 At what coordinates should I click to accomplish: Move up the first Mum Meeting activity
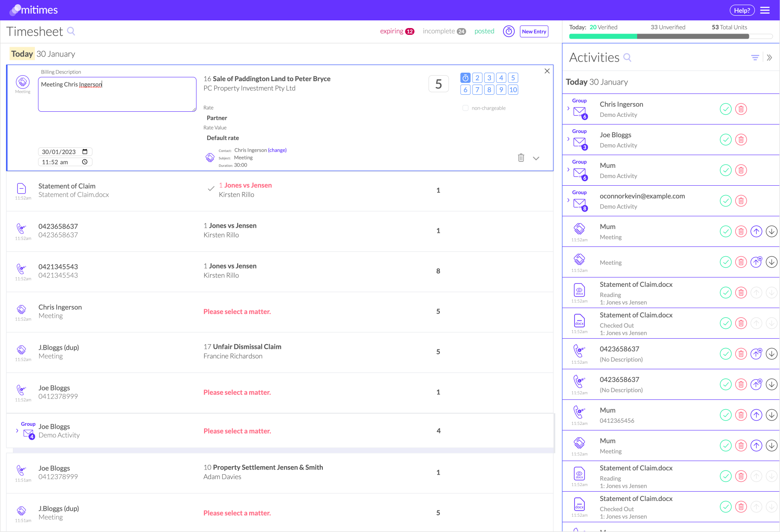pos(756,232)
